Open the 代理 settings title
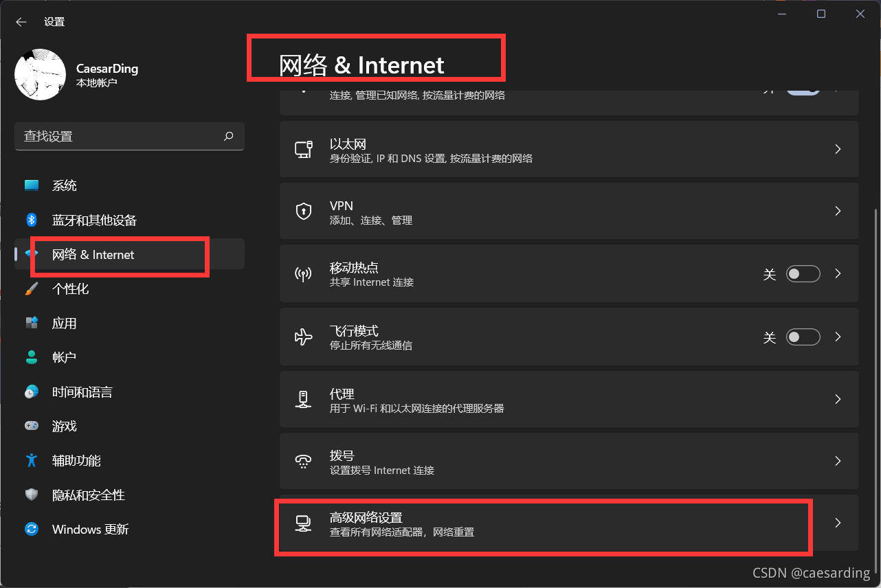Viewport: 881px width, 588px height. pos(342,394)
